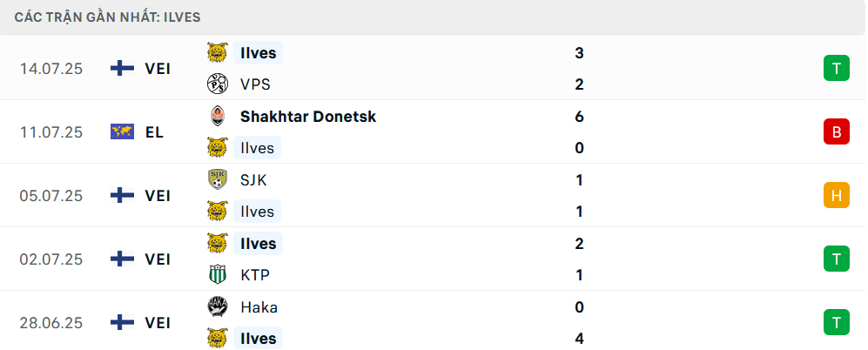Click the KTP green striped crest

(218, 274)
